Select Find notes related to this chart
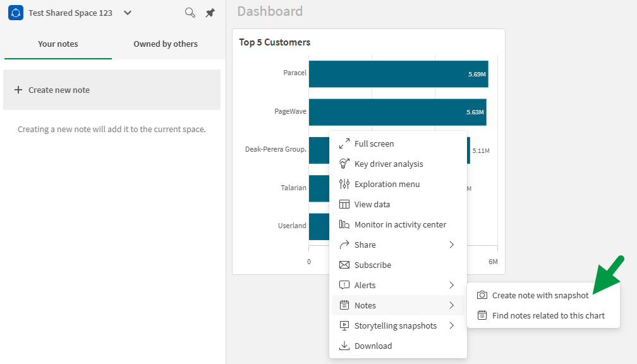 pos(548,316)
